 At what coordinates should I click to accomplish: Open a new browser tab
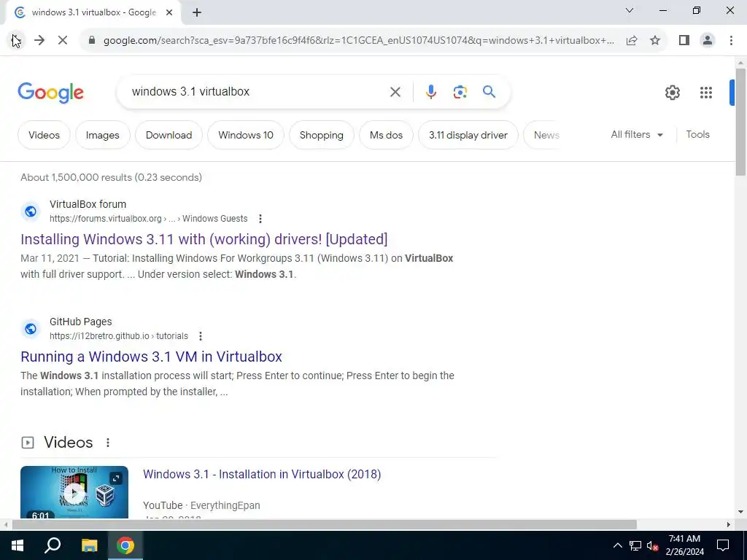197,12
